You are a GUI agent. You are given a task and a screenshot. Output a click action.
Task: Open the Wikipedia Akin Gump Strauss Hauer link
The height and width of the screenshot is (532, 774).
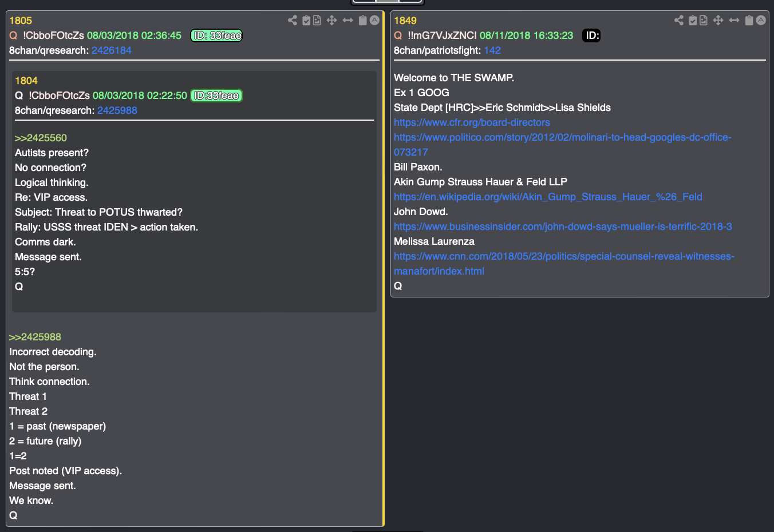point(548,197)
